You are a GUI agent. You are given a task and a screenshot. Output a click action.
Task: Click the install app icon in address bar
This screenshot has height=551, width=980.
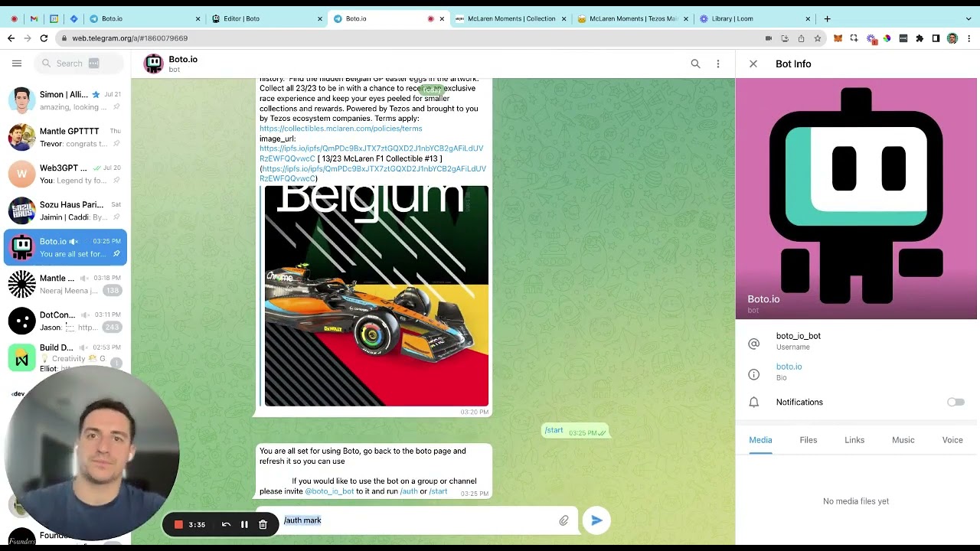click(x=785, y=38)
